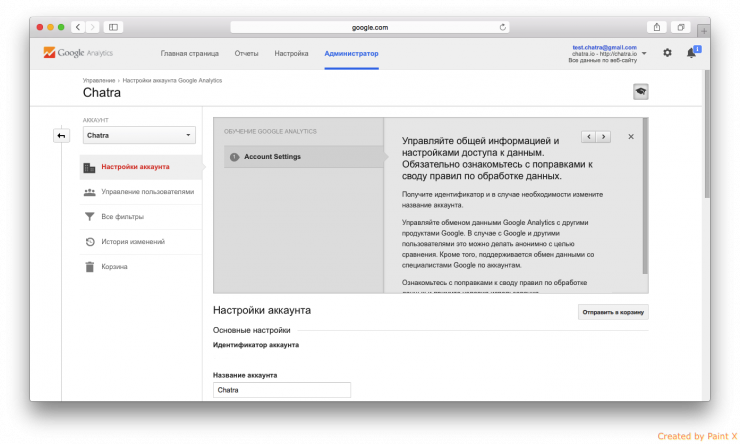
Task: Open the settings gear icon
Action: 667,53
